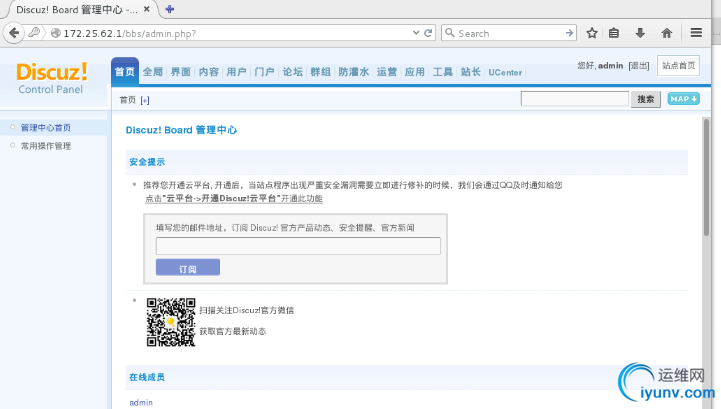Open the 界面 menu
The width and height of the screenshot is (721, 409).
[181, 72]
